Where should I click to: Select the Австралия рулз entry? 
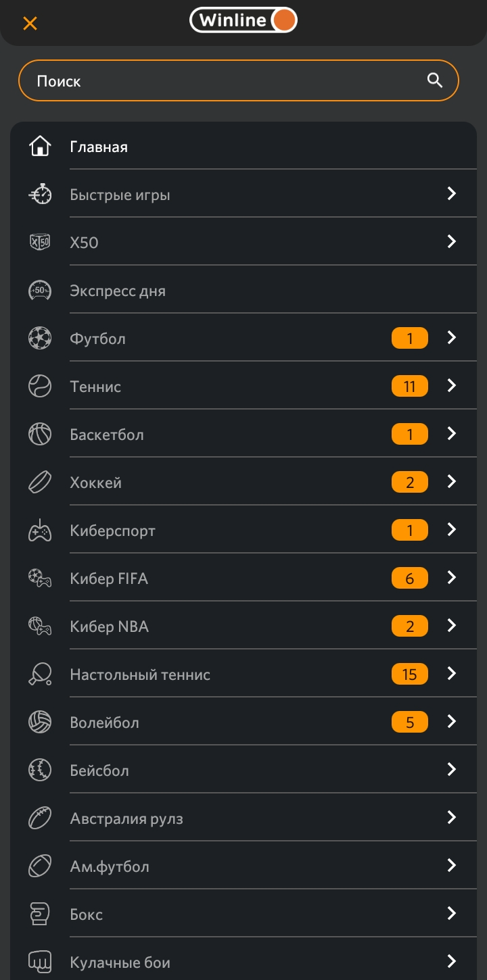[x=126, y=818]
